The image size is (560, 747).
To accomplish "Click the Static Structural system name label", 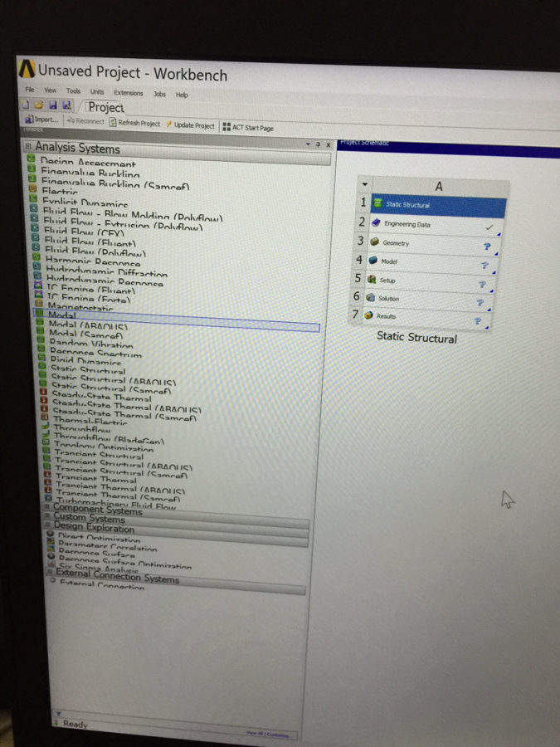I will [416, 337].
